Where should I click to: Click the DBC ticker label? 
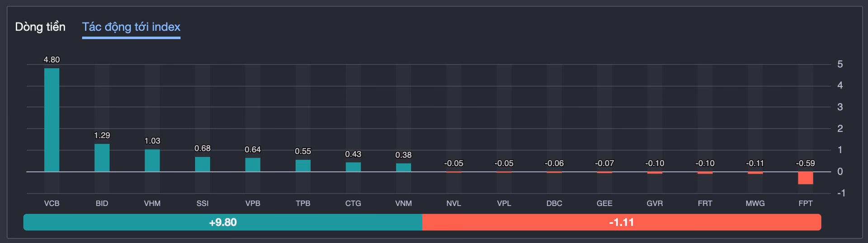554,203
